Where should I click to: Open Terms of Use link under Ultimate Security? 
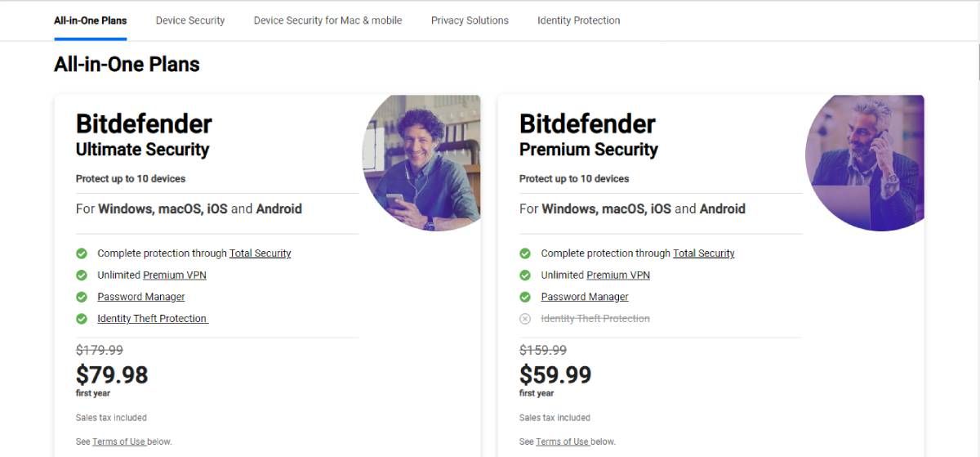tap(118, 442)
